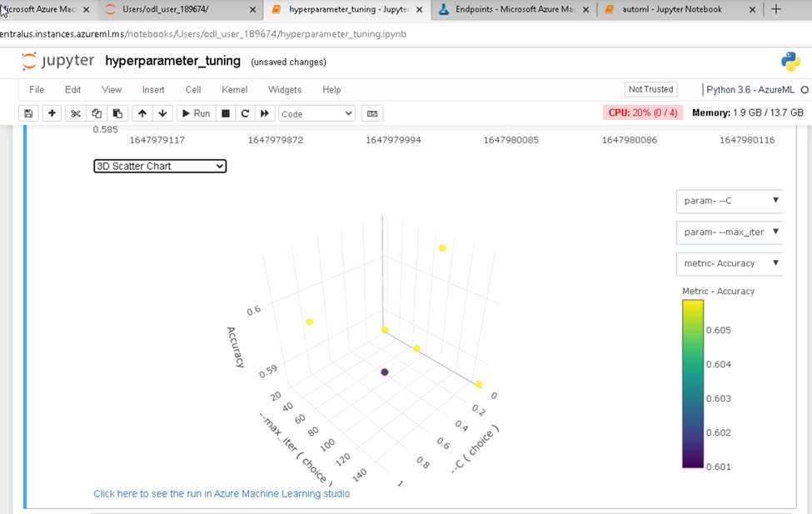Interrupt the kernel with stop icon

(225, 113)
